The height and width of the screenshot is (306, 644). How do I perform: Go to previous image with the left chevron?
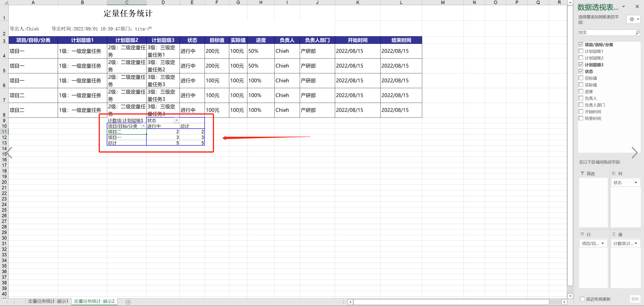(x=9, y=153)
